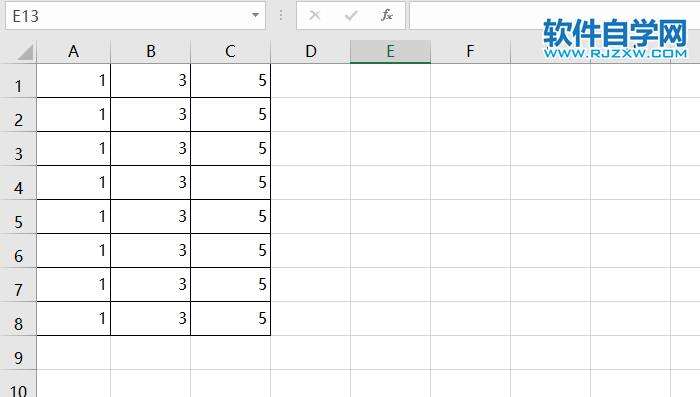This screenshot has width=700, height=397.
Task: Click cell B4 containing 3
Action: click(x=151, y=183)
